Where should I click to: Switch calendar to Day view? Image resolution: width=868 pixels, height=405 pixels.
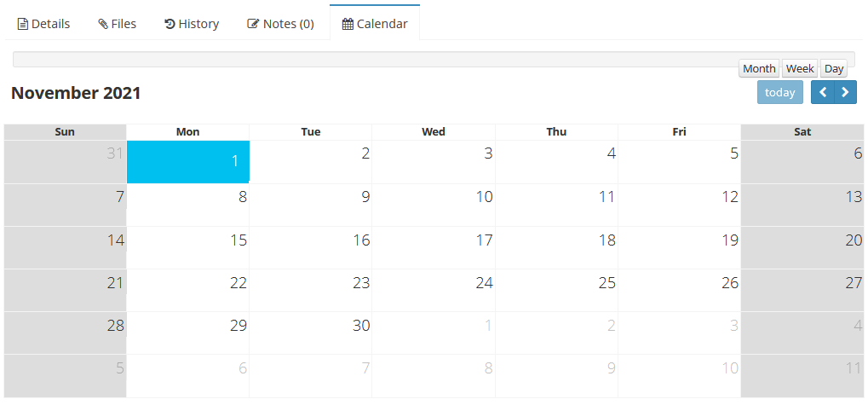point(834,68)
